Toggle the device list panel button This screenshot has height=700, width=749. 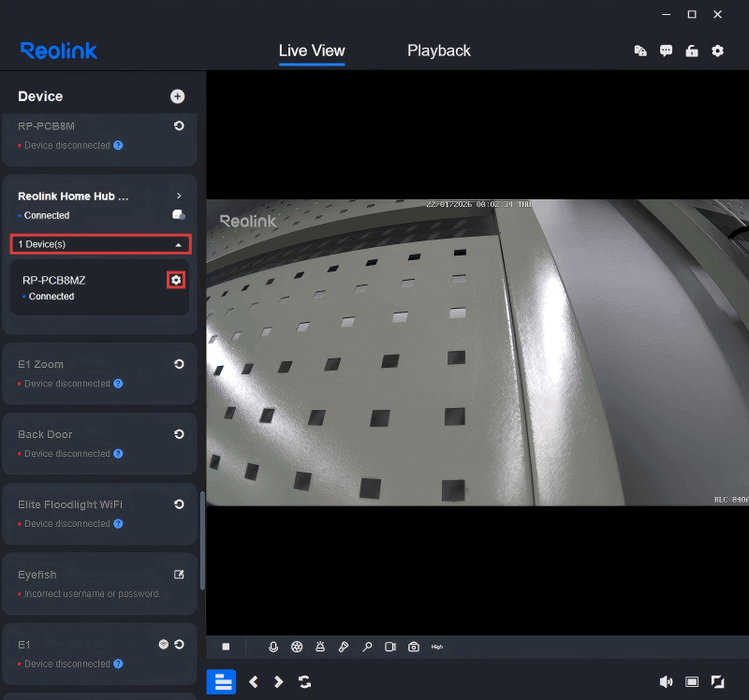click(221, 682)
